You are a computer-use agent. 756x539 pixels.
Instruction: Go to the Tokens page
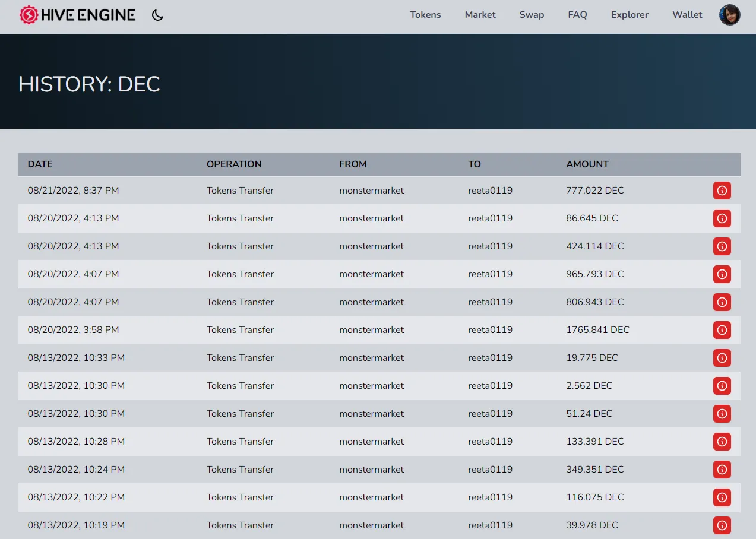[x=425, y=15]
